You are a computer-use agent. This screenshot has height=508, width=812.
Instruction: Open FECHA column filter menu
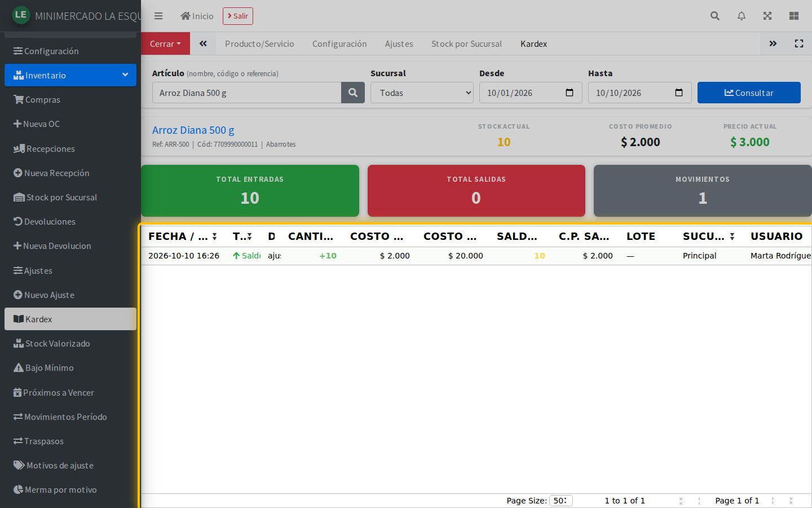pyautogui.click(x=215, y=237)
